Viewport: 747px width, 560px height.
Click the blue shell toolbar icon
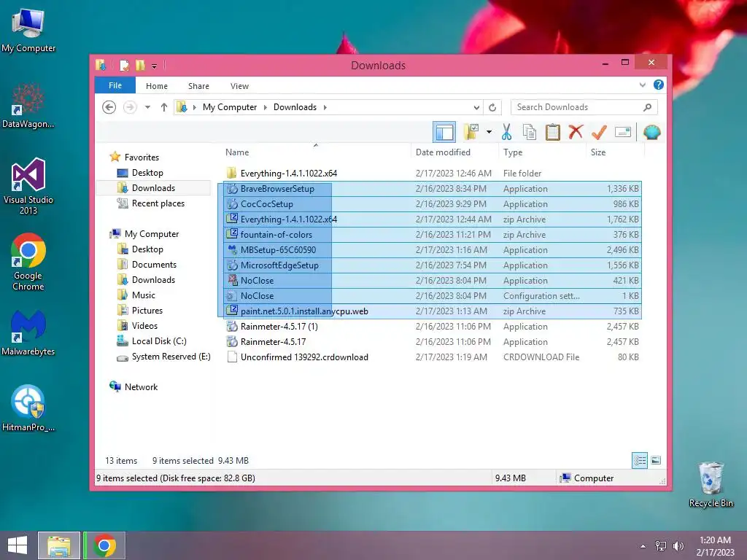[x=651, y=132]
